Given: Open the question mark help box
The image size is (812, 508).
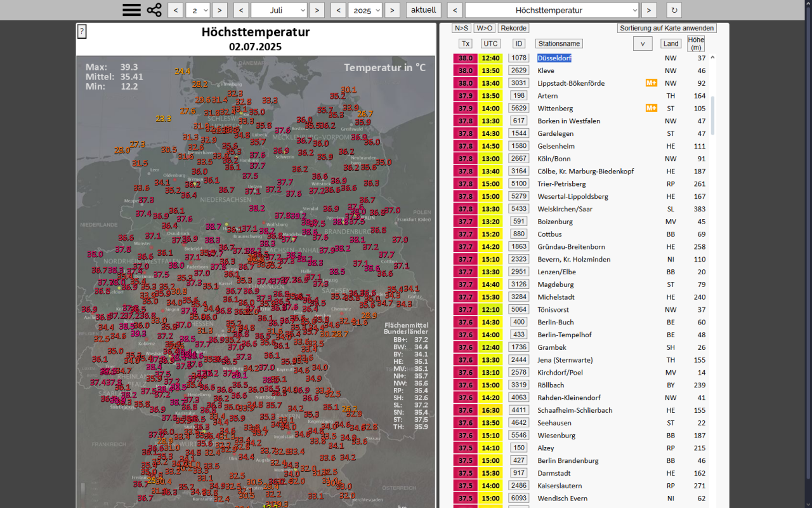Looking at the screenshot, I should (82, 32).
